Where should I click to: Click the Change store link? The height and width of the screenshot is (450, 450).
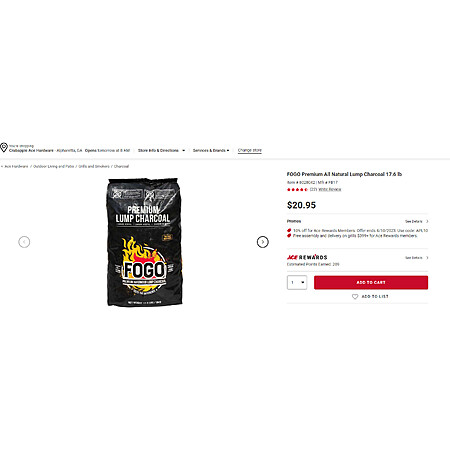250,150
